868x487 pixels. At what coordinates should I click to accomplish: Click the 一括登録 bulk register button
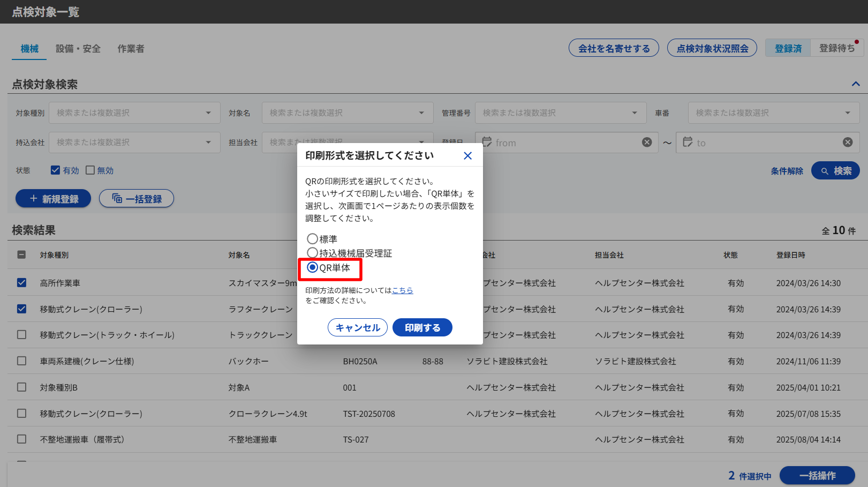[x=137, y=199]
